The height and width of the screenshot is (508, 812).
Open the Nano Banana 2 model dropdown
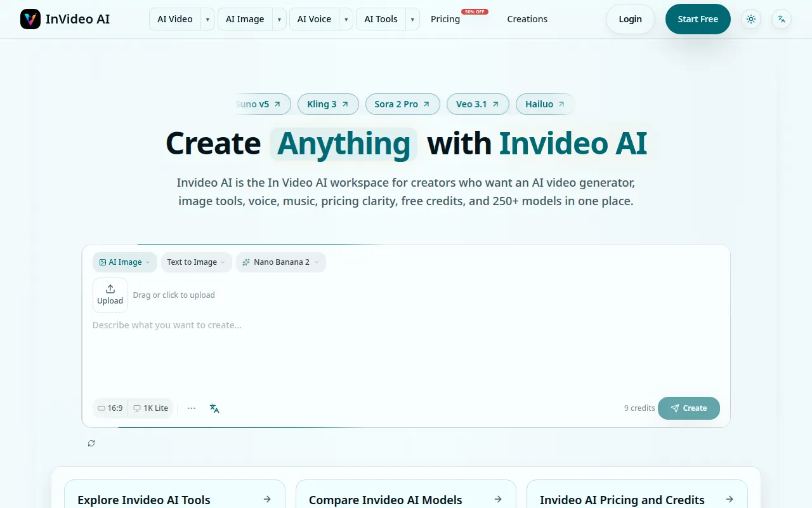(281, 262)
